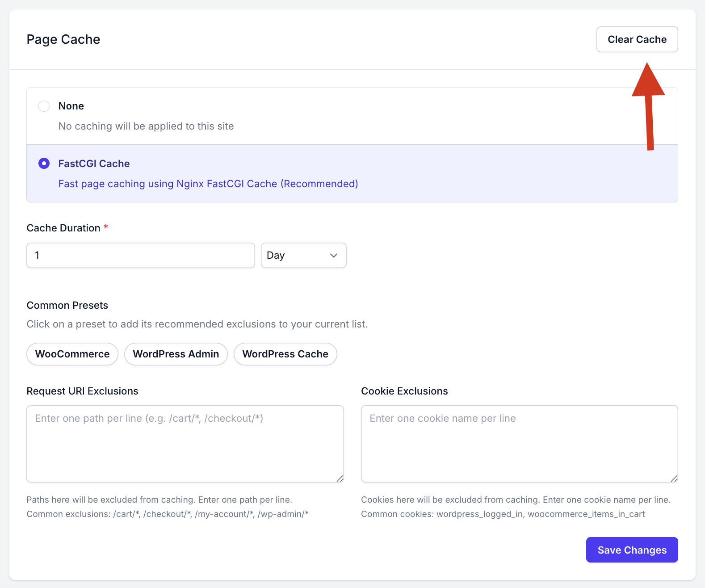Viewport: 705px width, 588px height.
Task: Open the Day duration unit dropdown
Action: click(x=304, y=255)
